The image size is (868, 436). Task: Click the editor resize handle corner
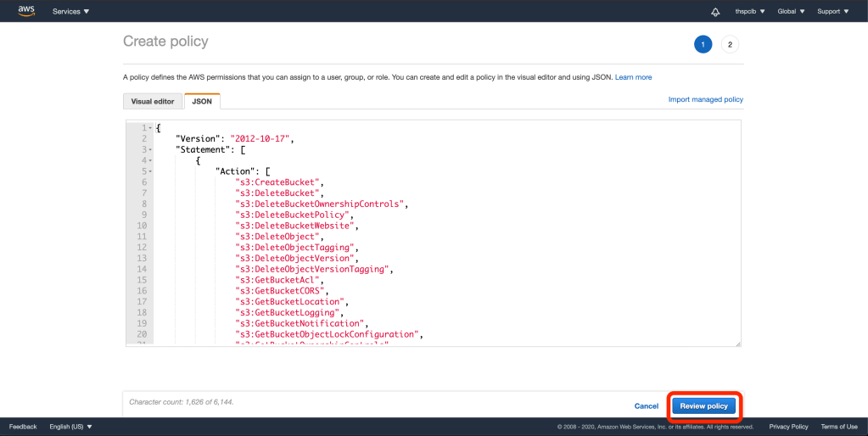[x=737, y=344]
